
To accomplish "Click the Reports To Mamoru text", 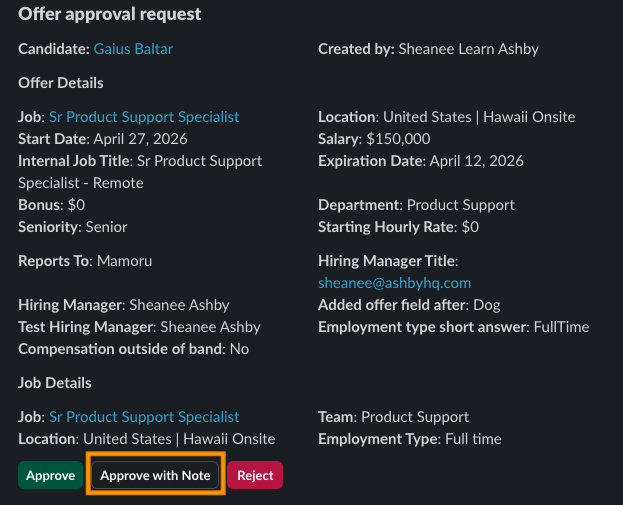I will pos(85,261).
